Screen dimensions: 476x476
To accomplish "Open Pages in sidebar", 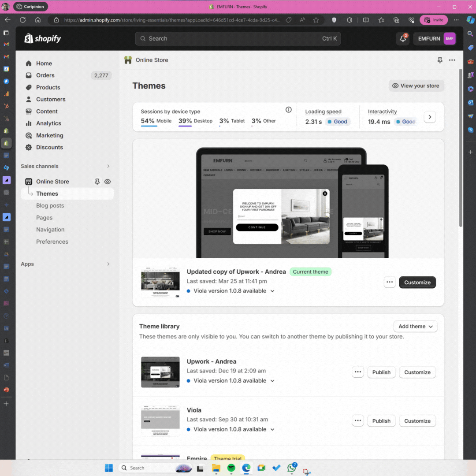I will pyautogui.click(x=45, y=218).
